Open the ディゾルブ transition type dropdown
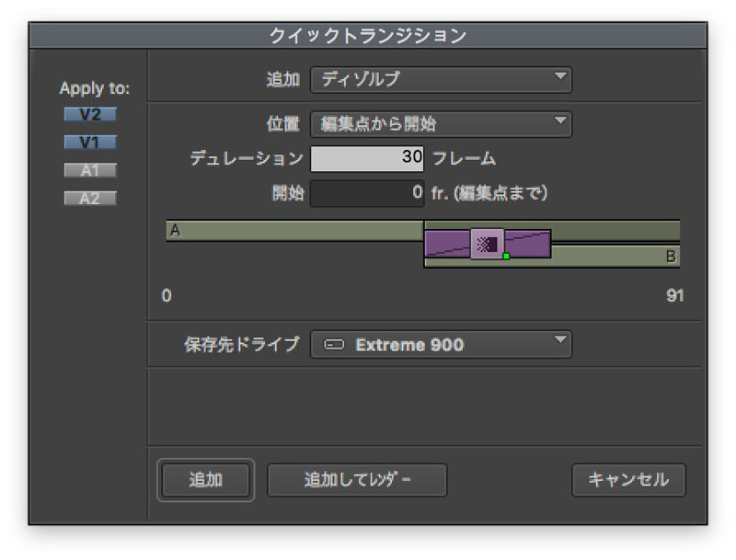This screenshot has width=736, height=560. point(441,79)
